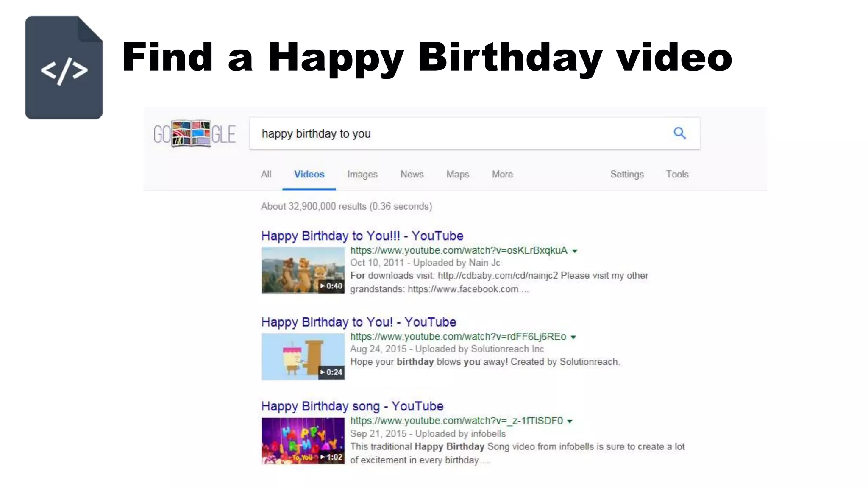Viewport: 868px width, 488px height.
Task: Open 'Happy Birthday to You! - YouTube' link
Action: [359, 322]
